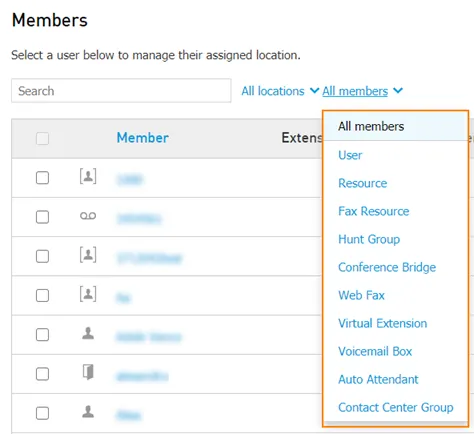Click the solid person icon in the fifth member row
Screen dimensions: 474x434
pos(88,333)
